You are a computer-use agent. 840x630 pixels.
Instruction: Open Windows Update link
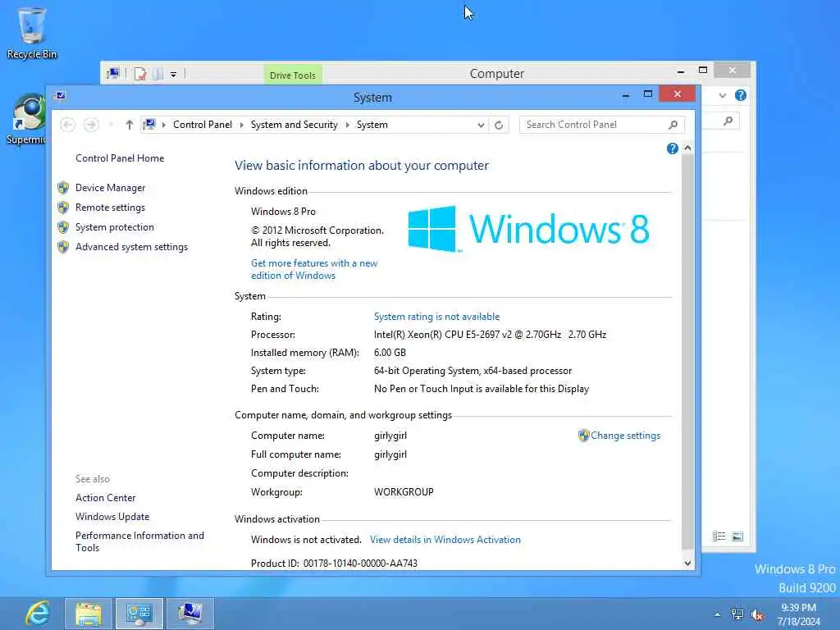(112, 517)
